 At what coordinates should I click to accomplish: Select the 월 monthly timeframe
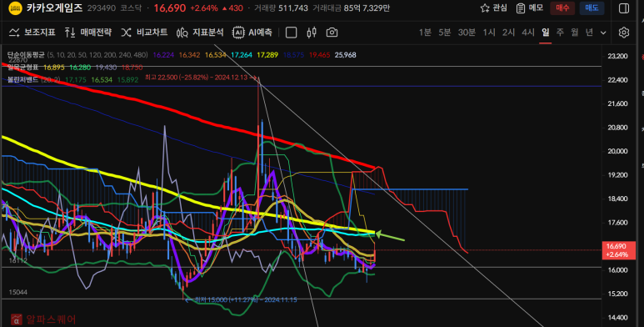(x=575, y=32)
